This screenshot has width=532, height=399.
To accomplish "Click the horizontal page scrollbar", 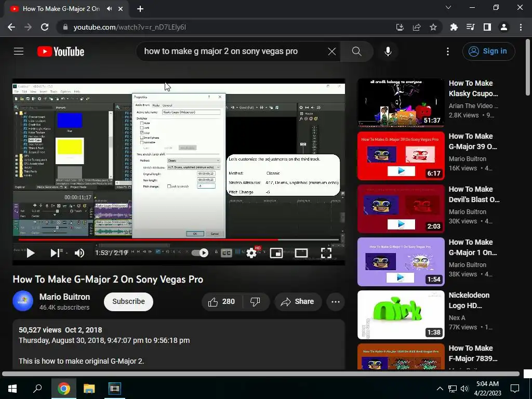I will (x=261, y=374).
